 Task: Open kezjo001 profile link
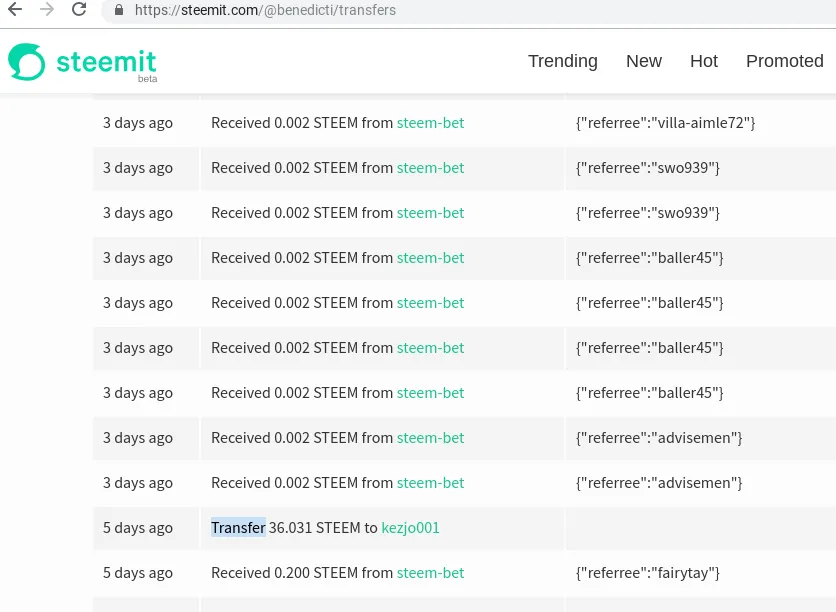coord(410,528)
